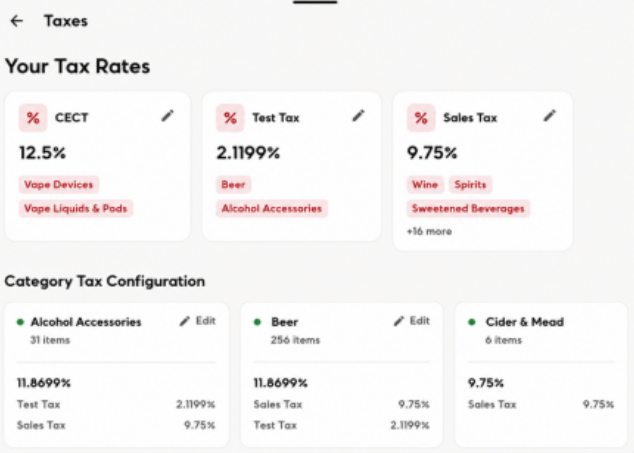Click the percent icon on Sales Tax card
Screen dimensions: 634x453
click(421, 118)
